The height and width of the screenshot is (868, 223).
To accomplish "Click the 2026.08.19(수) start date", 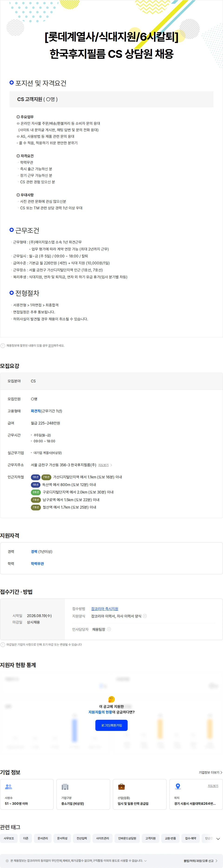I will (x=39, y=616).
